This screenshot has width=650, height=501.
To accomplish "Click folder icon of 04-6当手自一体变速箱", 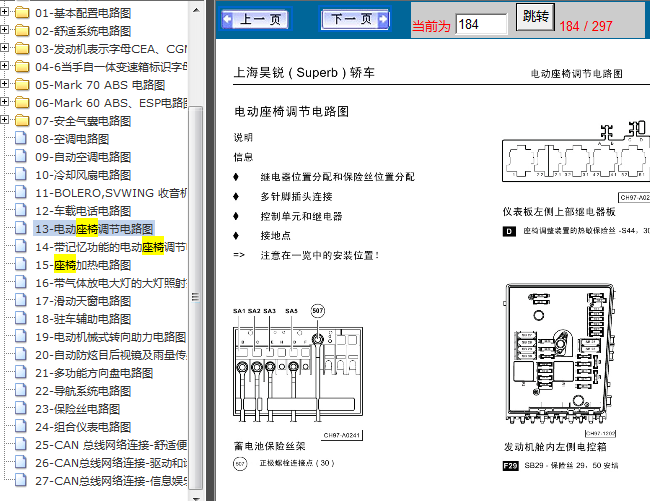I will tap(22, 67).
